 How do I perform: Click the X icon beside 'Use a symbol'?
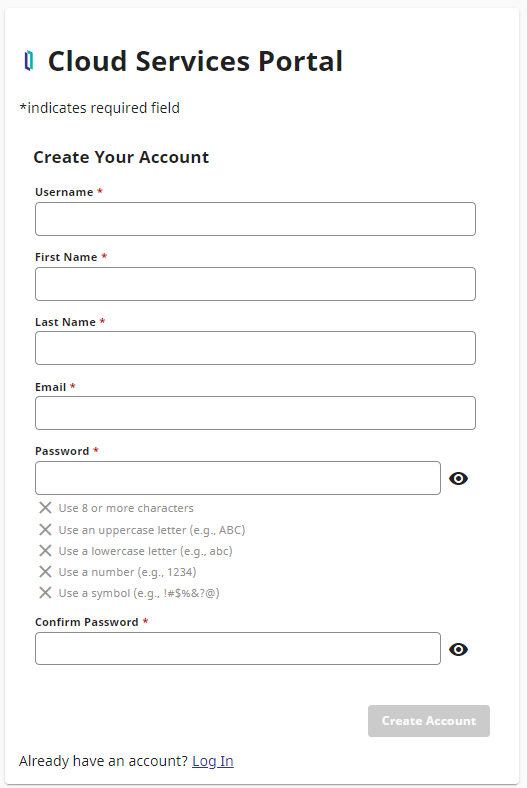tap(45, 593)
